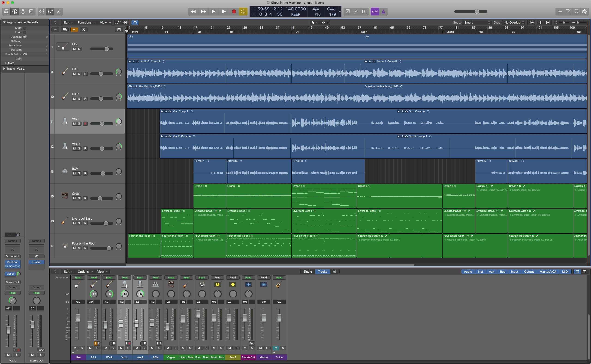Toggle the yellow Cycle mode button

tap(243, 11)
